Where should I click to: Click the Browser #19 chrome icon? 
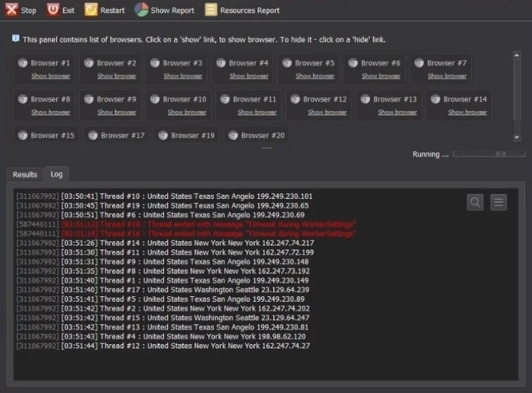163,135
